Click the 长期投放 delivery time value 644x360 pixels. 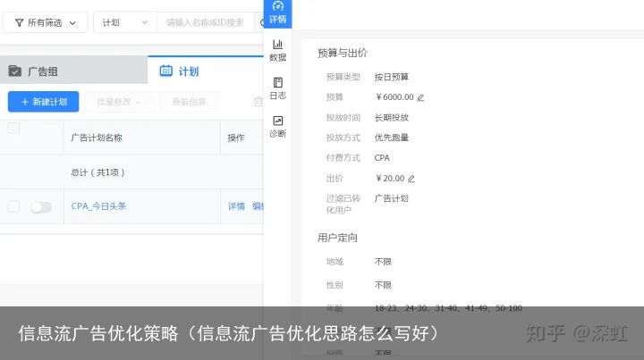point(392,118)
